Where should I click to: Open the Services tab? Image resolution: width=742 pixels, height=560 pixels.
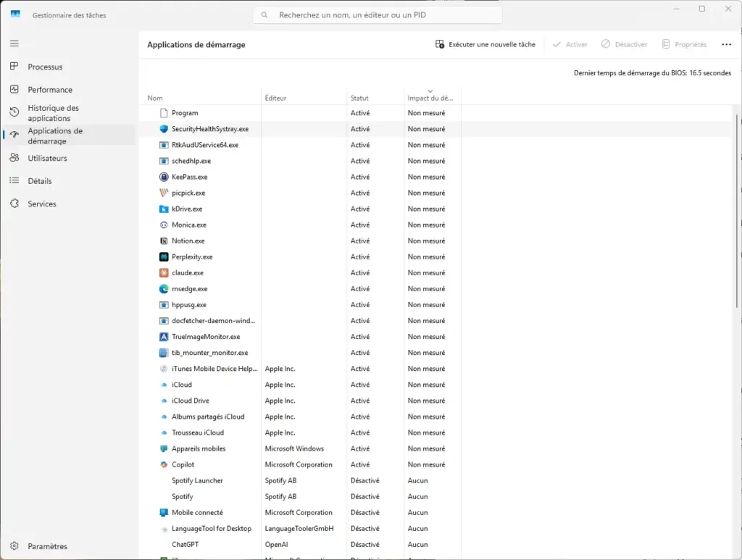click(69, 204)
